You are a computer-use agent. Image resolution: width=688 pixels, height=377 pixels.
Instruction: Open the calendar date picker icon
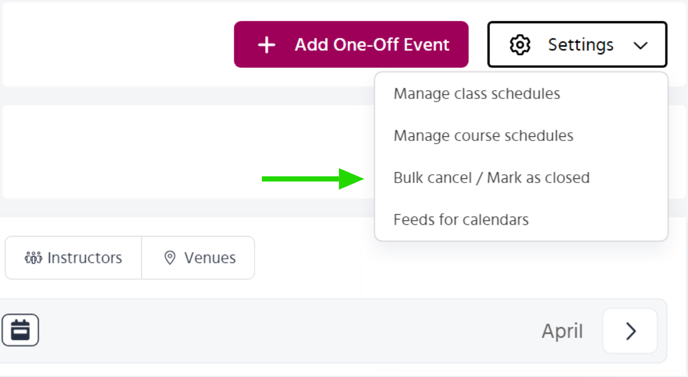[x=20, y=330]
